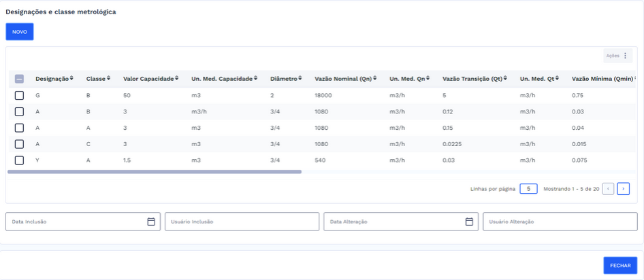Go to the next table page
The image size is (644, 280).
(623, 189)
